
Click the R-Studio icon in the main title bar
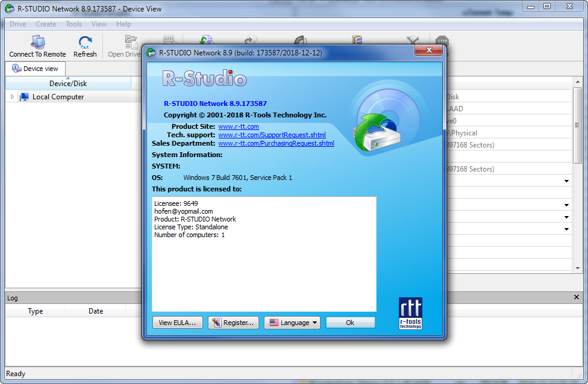[x=10, y=8]
